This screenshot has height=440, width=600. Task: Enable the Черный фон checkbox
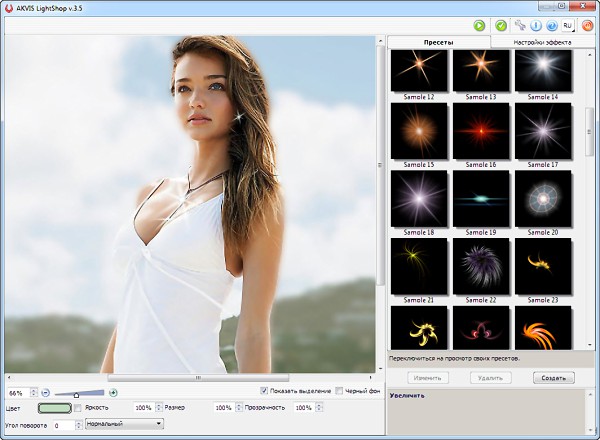[339, 391]
